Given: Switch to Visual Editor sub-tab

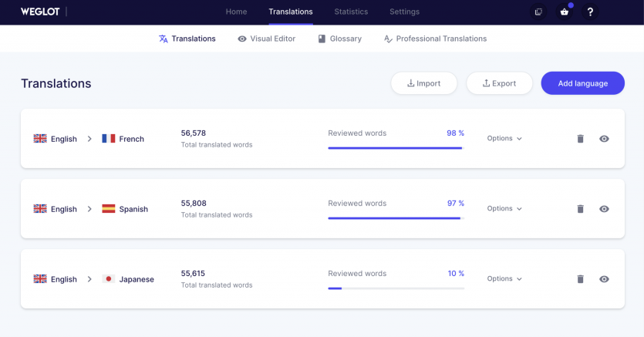Looking at the screenshot, I should (266, 39).
